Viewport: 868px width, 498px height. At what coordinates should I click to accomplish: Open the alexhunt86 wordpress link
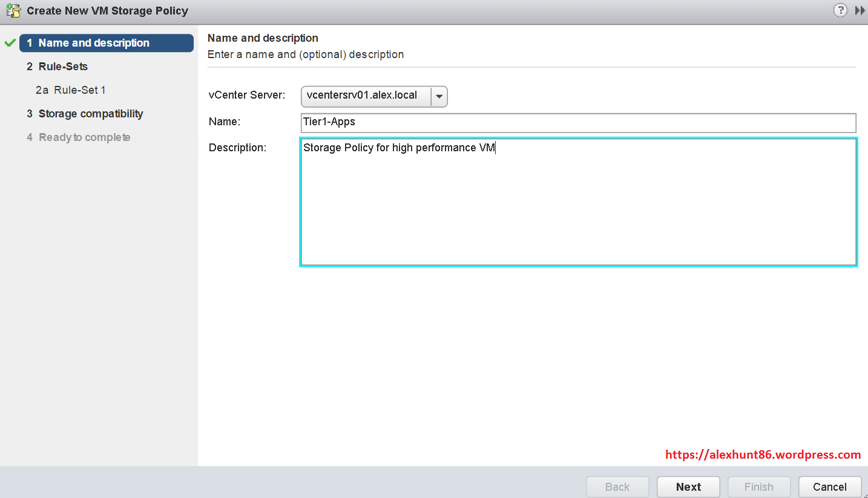[763, 454]
